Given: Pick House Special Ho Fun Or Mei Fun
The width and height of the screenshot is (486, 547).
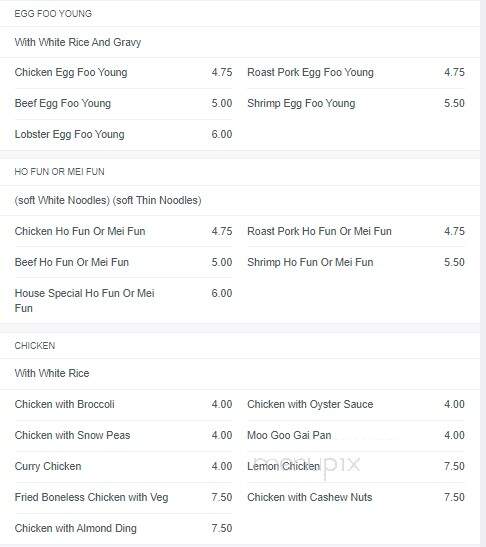Looking at the screenshot, I should click(84, 300).
